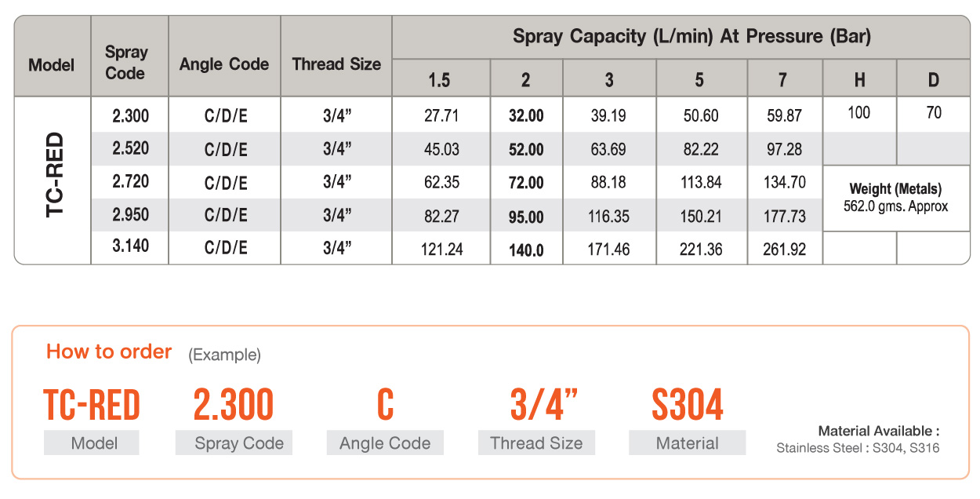Click the Angle Code column header
This screenshot has width=980, height=499.
[x=224, y=64]
